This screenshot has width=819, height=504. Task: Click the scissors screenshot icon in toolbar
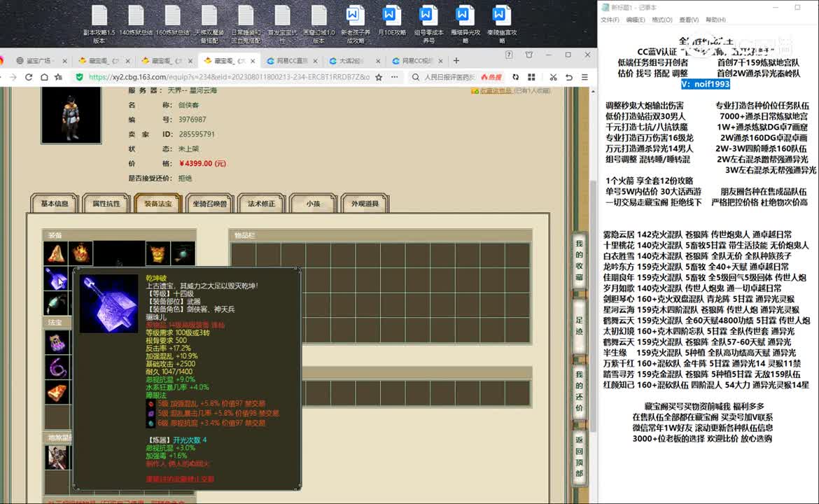553,77
